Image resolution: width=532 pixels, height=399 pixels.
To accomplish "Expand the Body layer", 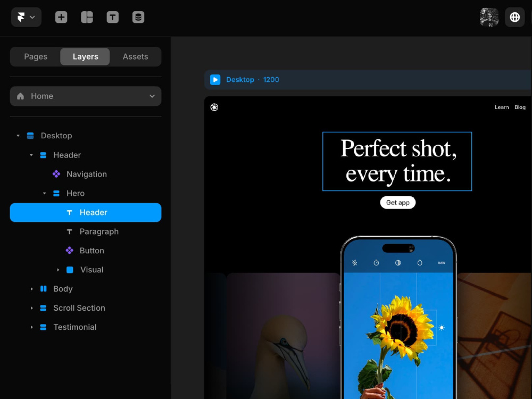I will coord(31,289).
